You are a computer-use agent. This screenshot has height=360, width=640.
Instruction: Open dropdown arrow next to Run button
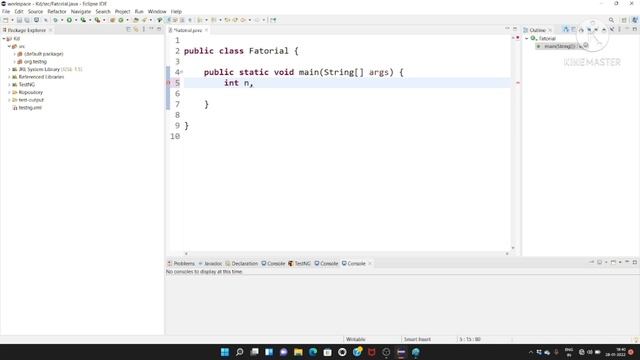coord(76,20)
